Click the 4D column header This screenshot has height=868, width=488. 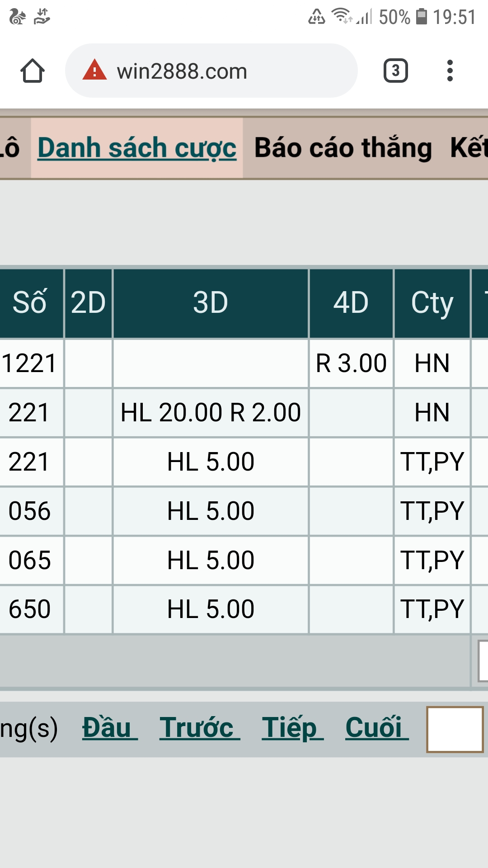[351, 303]
